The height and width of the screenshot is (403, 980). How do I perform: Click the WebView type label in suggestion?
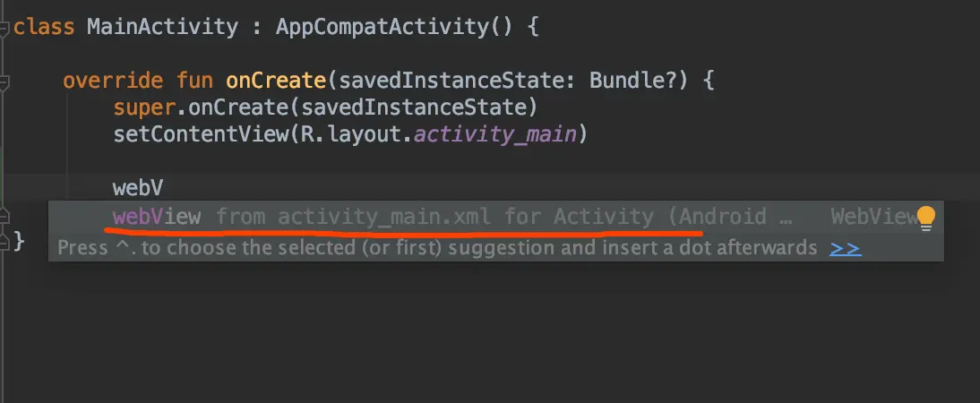click(873, 217)
